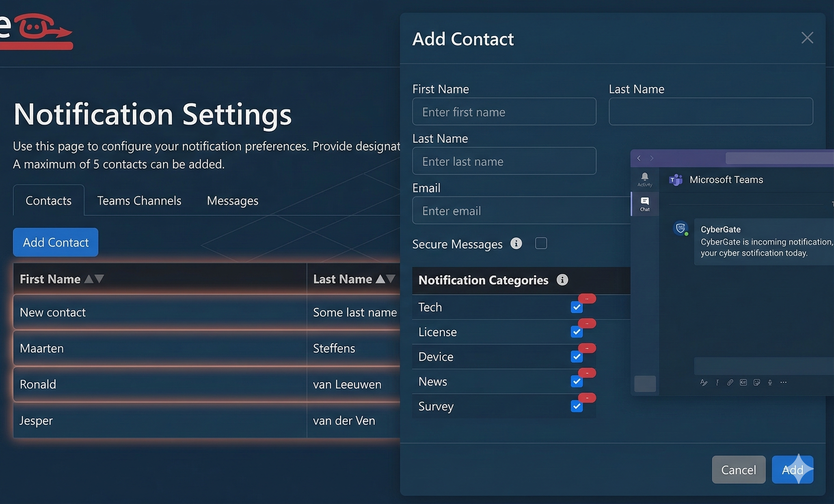Click the attach paperclip icon in Teams

coord(730,382)
